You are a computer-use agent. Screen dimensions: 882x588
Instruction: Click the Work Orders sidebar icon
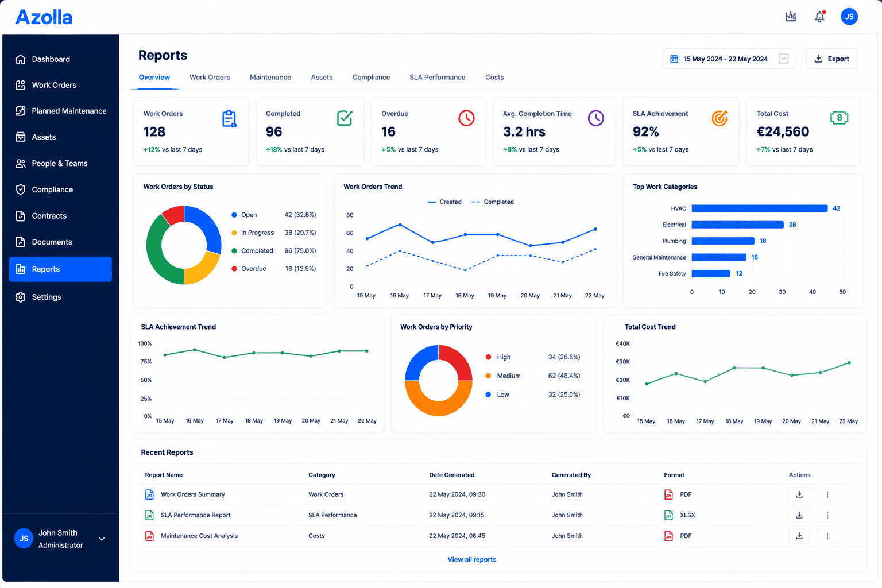point(21,85)
